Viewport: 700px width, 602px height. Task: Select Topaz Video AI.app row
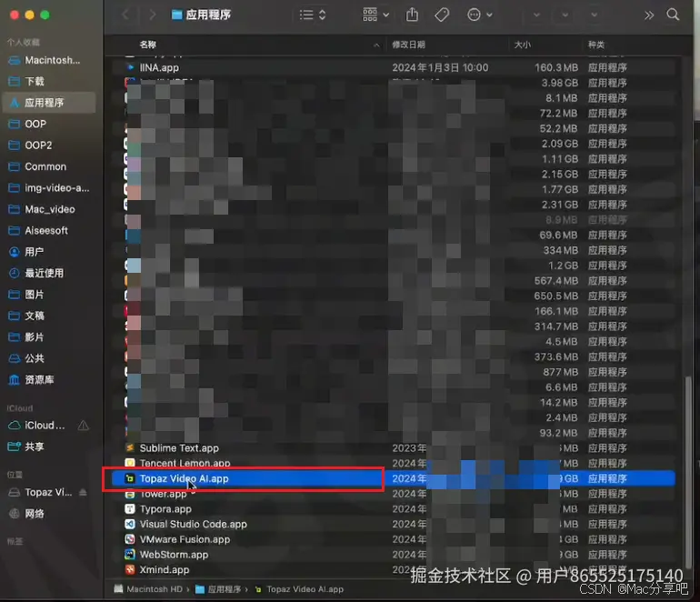click(394, 478)
